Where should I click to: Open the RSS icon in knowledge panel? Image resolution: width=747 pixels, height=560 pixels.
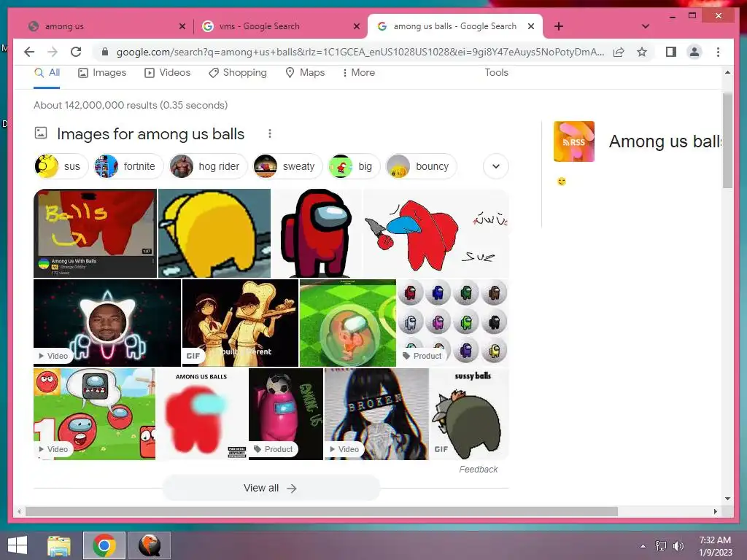click(x=573, y=141)
